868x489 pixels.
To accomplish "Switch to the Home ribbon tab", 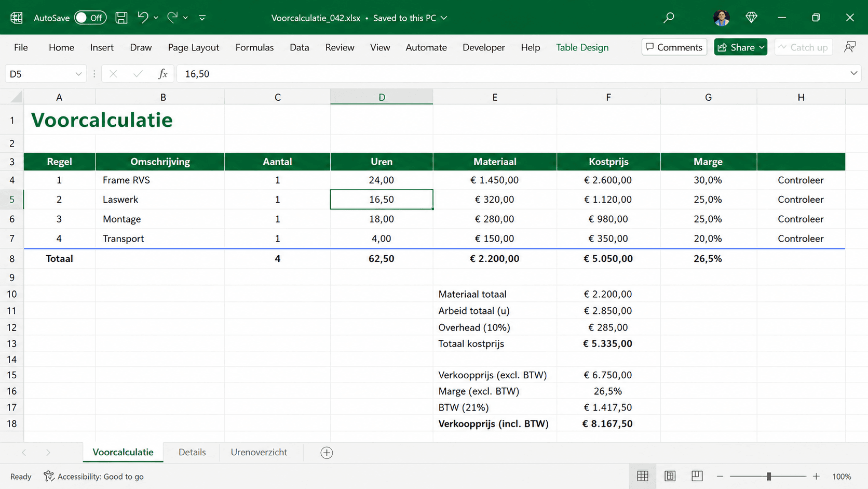I will (61, 47).
